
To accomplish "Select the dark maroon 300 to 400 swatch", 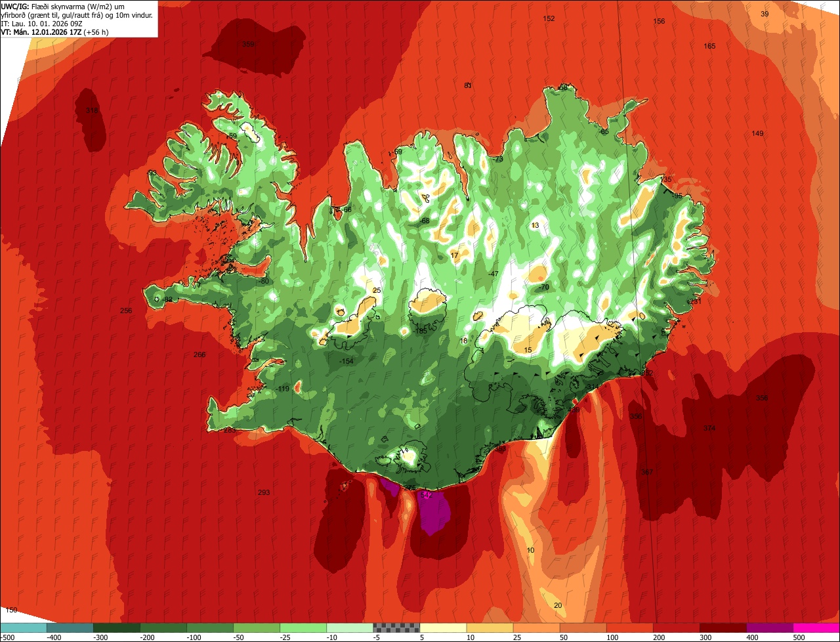I will pos(722,628).
